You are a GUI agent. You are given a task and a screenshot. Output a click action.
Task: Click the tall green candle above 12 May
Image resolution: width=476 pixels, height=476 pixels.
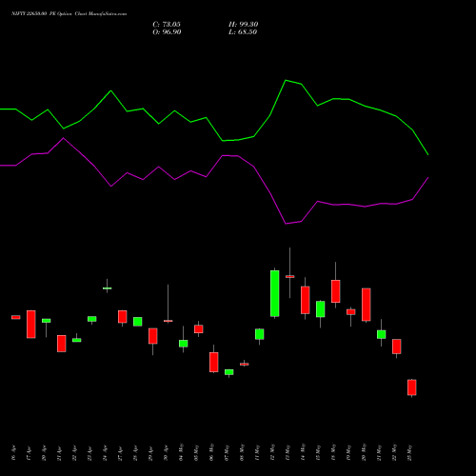click(275, 293)
